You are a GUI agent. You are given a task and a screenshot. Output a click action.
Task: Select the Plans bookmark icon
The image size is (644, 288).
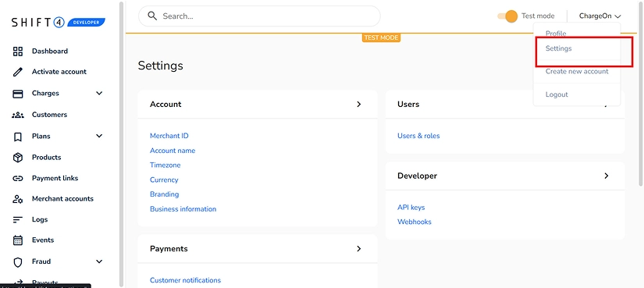(18, 137)
